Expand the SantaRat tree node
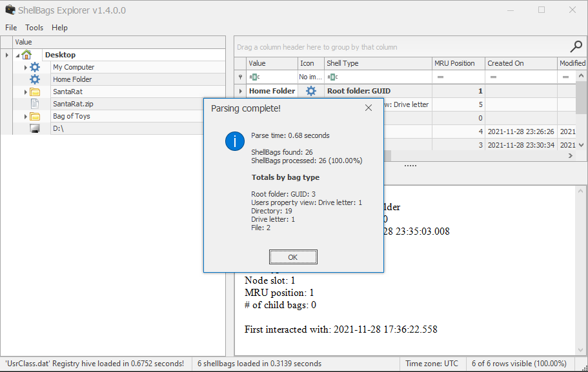The height and width of the screenshot is (372, 588). pos(26,92)
